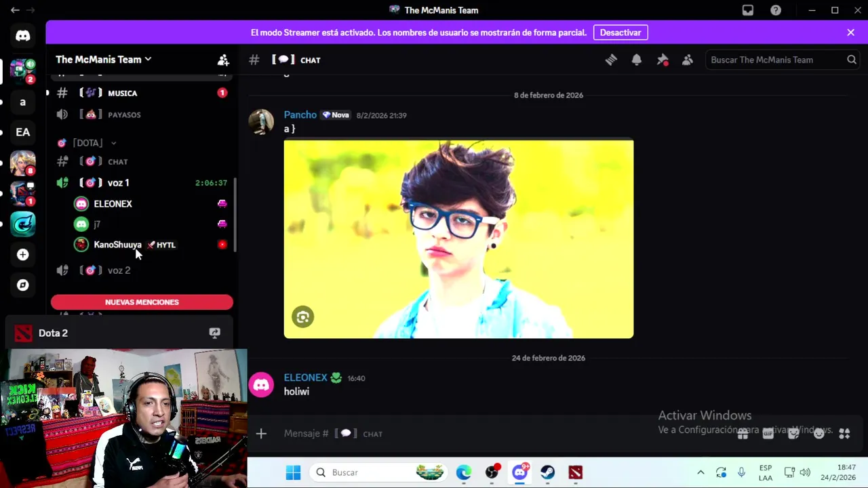Image resolution: width=868 pixels, height=488 pixels.
Task: Open Microsoft Edge from taskbar
Action: (464, 472)
